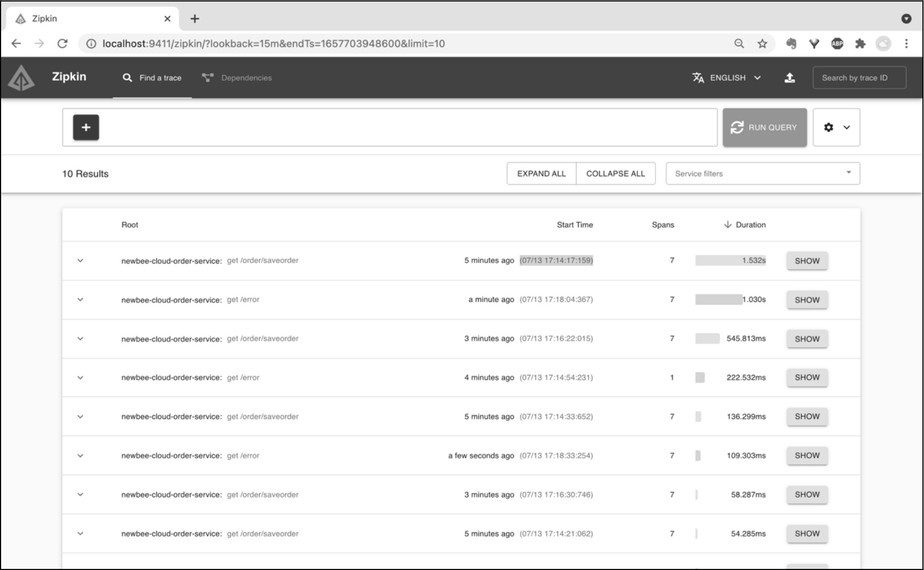Expand the 136.299ms trace row
Screen dimensions: 924x570
click(x=80, y=417)
